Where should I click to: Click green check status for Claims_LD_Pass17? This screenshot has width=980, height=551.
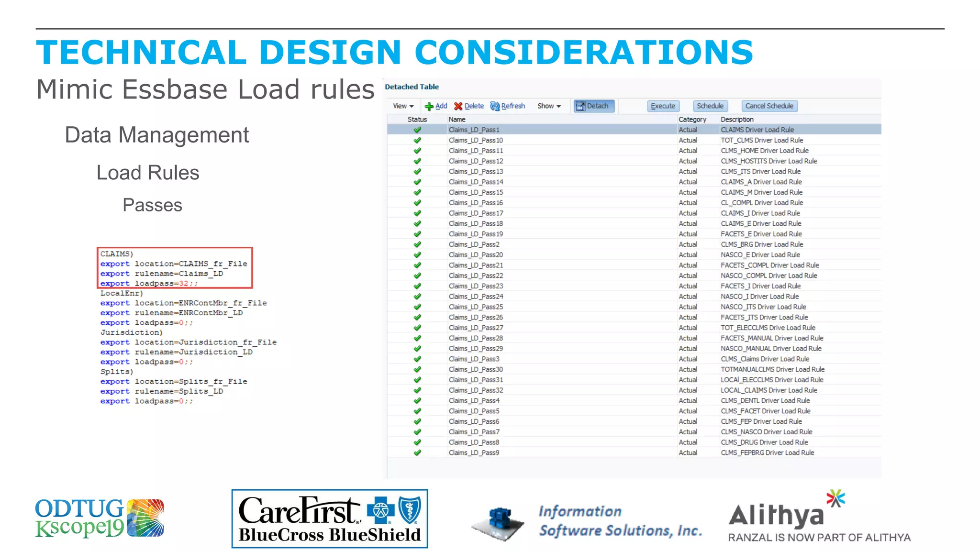click(x=417, y=213)
